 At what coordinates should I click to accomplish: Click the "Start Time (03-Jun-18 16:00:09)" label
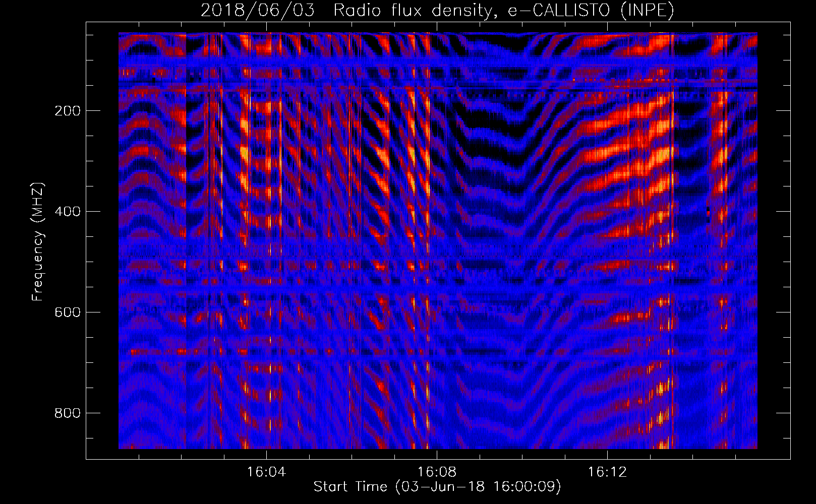[x=437, y=487]
